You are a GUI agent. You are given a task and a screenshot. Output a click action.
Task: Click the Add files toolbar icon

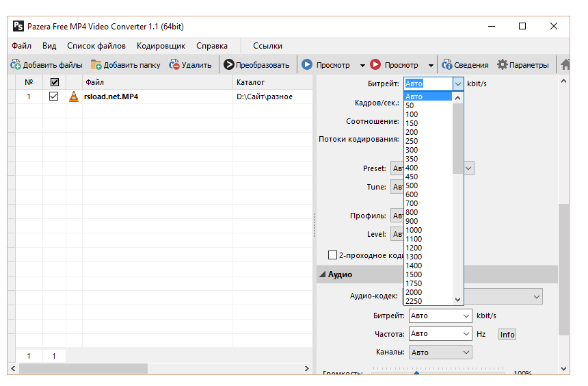[x=16, y=64]
